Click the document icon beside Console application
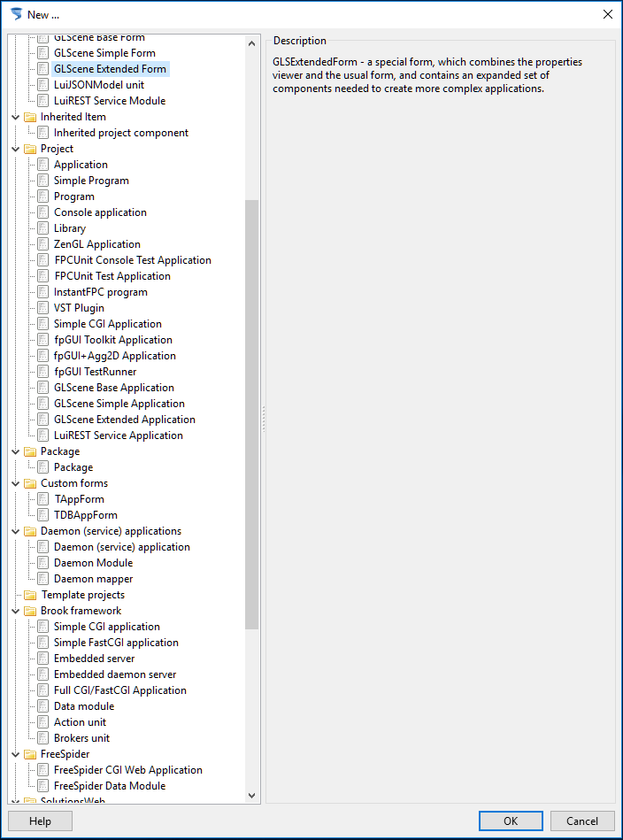Viewport: 623px width, 840px height. point(42,212)
